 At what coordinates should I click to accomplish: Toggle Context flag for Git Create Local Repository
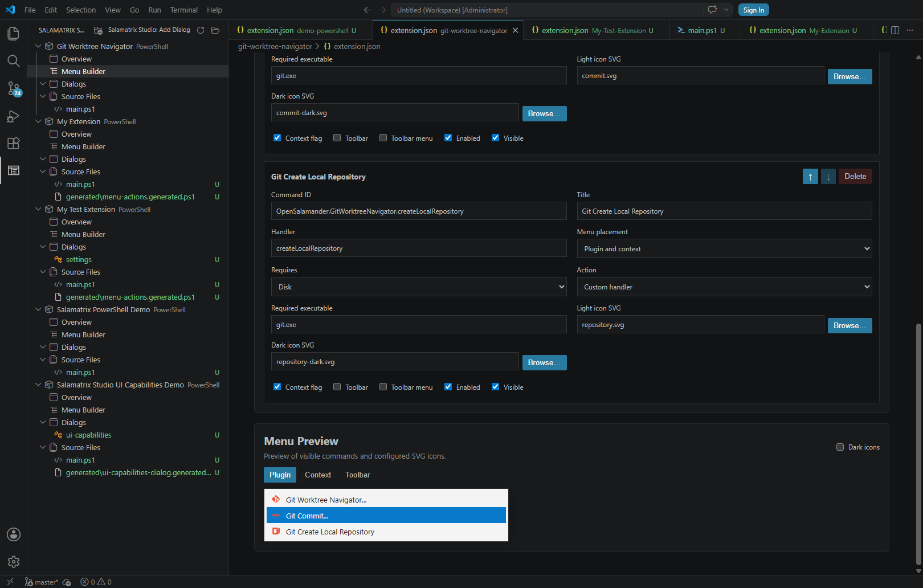[x=277, y=387]
